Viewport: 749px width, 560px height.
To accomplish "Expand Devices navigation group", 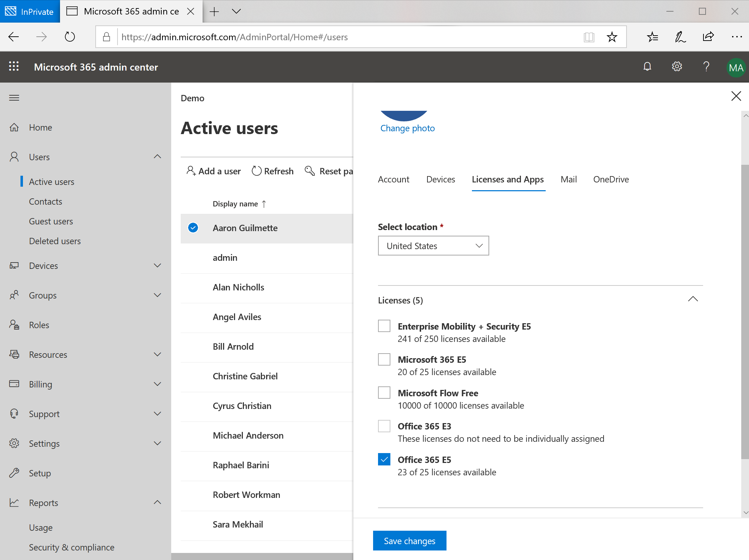I will click(x=157, y=265).
